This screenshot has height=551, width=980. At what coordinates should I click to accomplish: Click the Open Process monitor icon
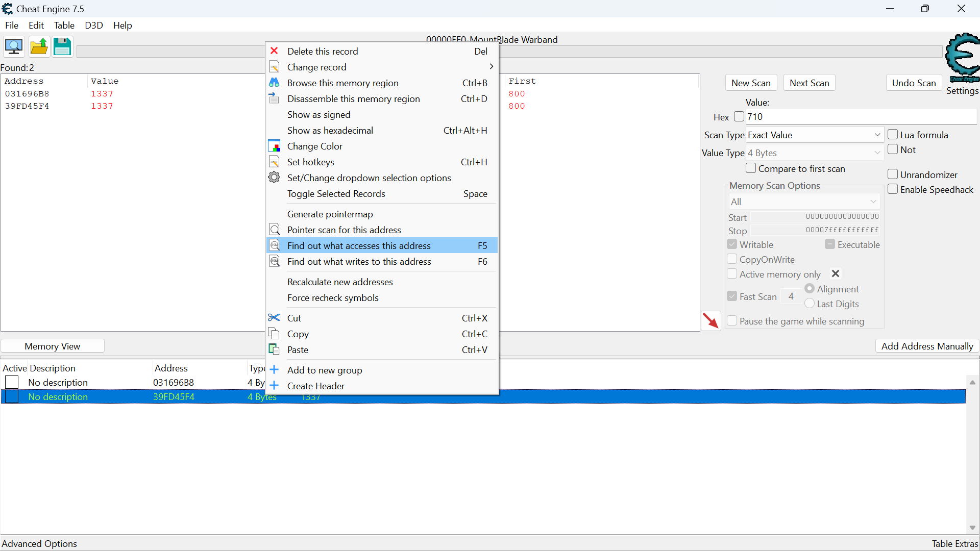(14, 47)
